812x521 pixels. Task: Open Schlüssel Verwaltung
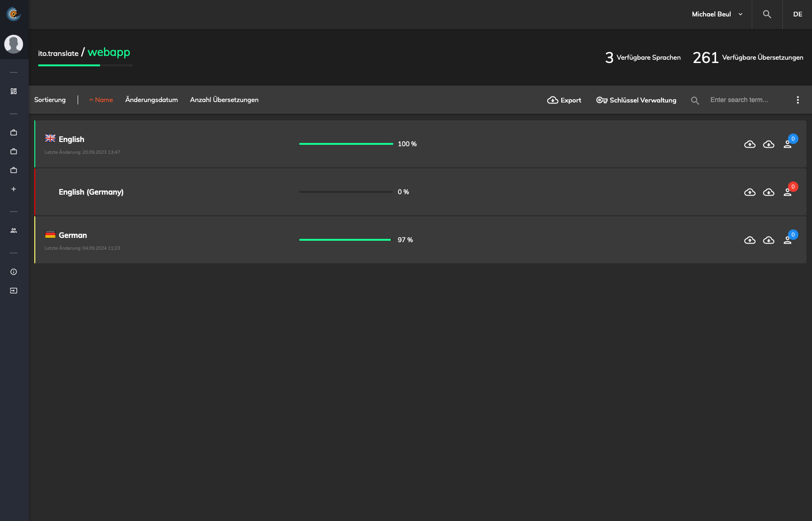(636, 100)
